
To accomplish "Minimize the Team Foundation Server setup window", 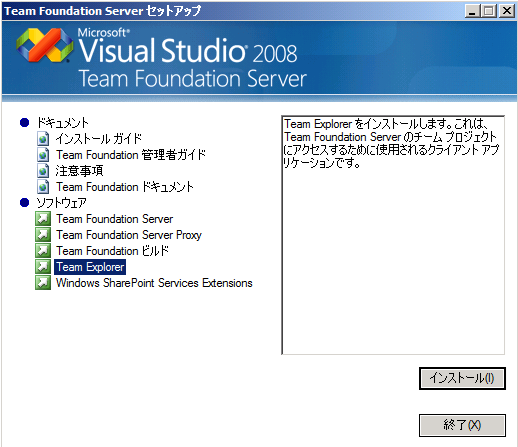I will point(472,11).
